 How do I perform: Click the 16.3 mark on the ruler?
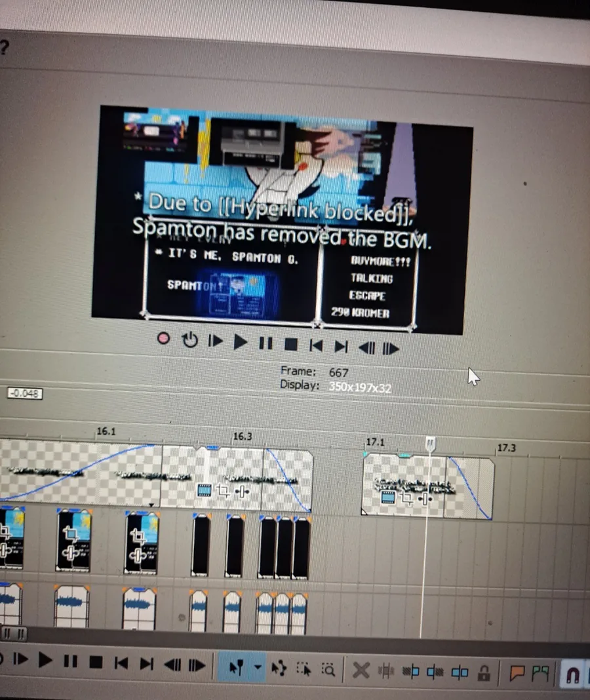243,436
